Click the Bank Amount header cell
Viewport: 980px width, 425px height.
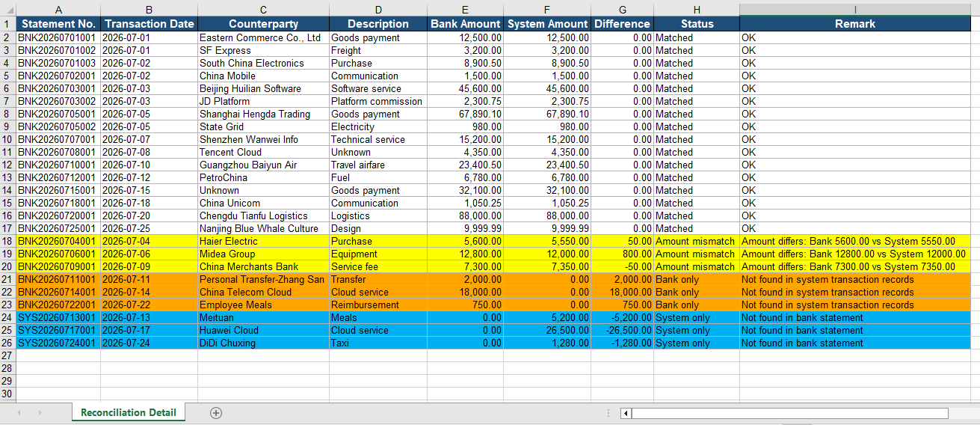[466, 24]
